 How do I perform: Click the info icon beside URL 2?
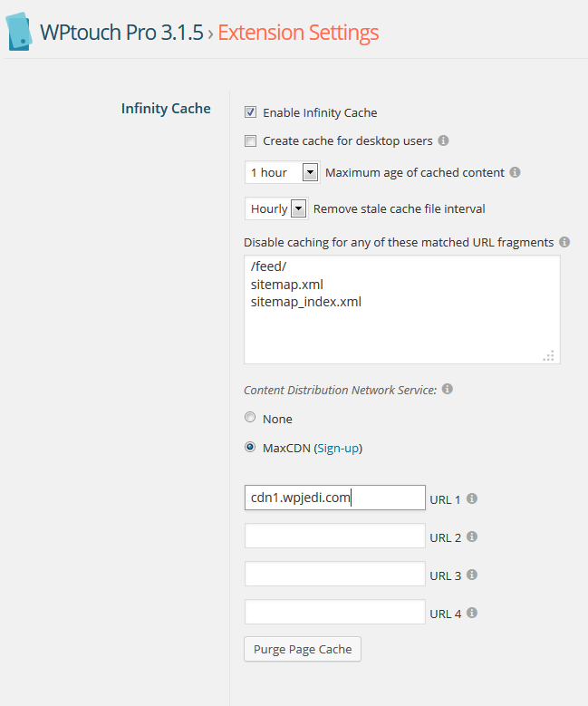(472, 537)
